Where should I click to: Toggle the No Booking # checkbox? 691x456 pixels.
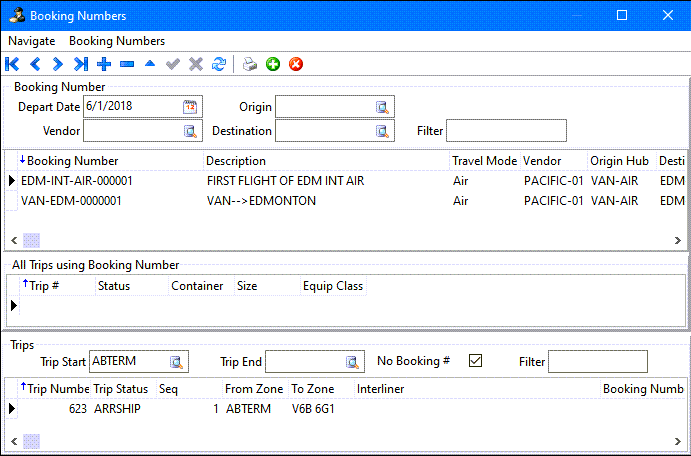point(476,361)
